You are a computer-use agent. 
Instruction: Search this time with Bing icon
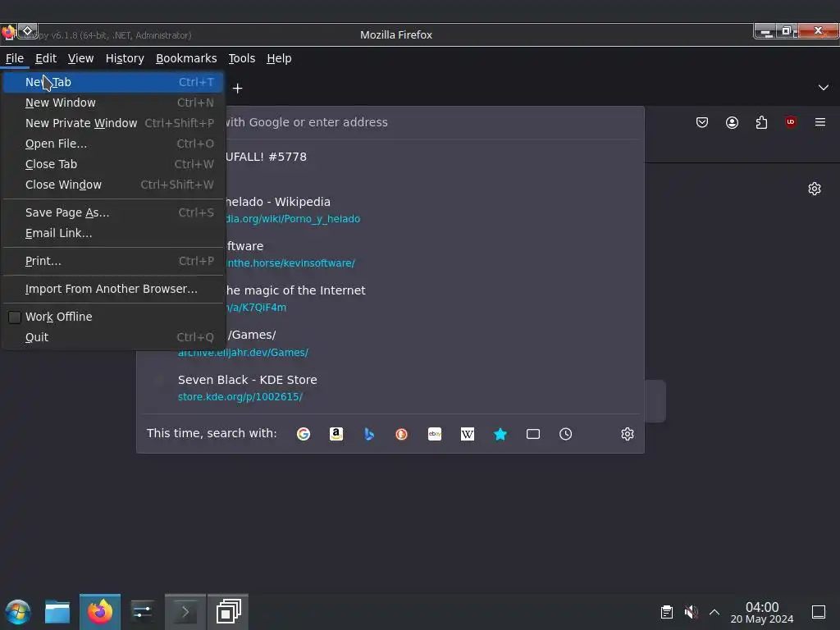(x=368, y=434)
